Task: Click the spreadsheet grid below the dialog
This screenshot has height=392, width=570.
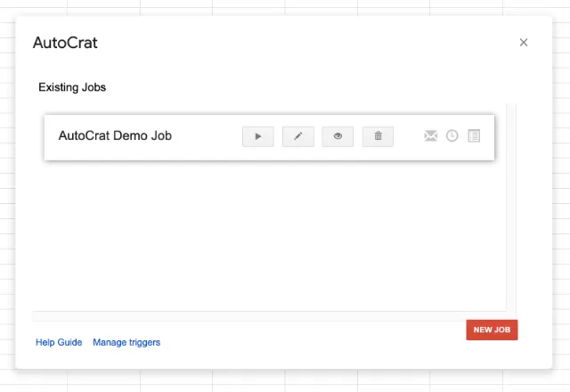Action: click(x=267, y=381)
